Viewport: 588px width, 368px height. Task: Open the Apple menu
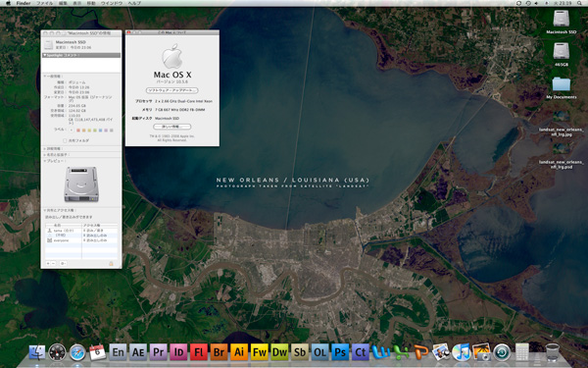pyautogui.click(x=8, y=3)
